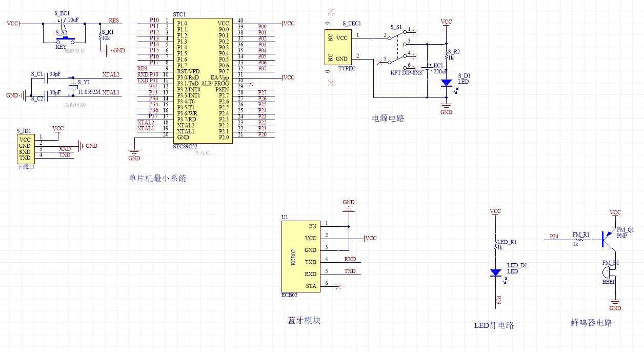Click the S_TEC1 TYPEC connector block
This screenshot has width=644, height=352.
337,47
